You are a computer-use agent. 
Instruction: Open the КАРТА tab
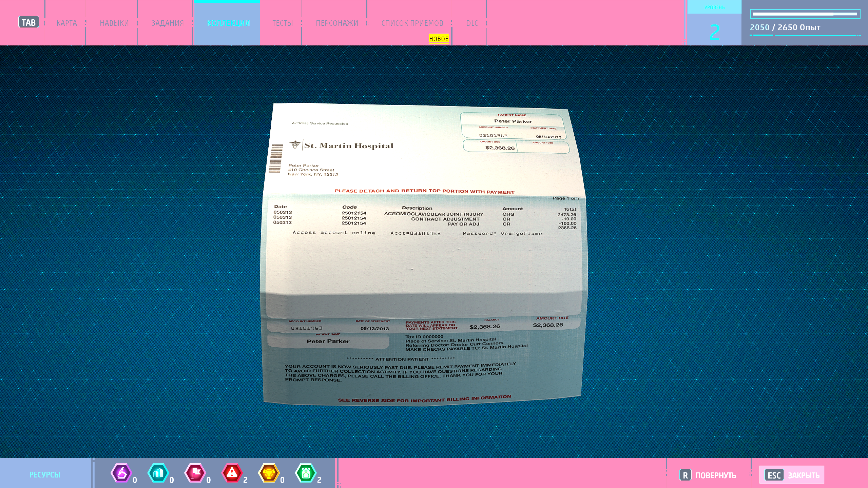[x=66, y=23]
